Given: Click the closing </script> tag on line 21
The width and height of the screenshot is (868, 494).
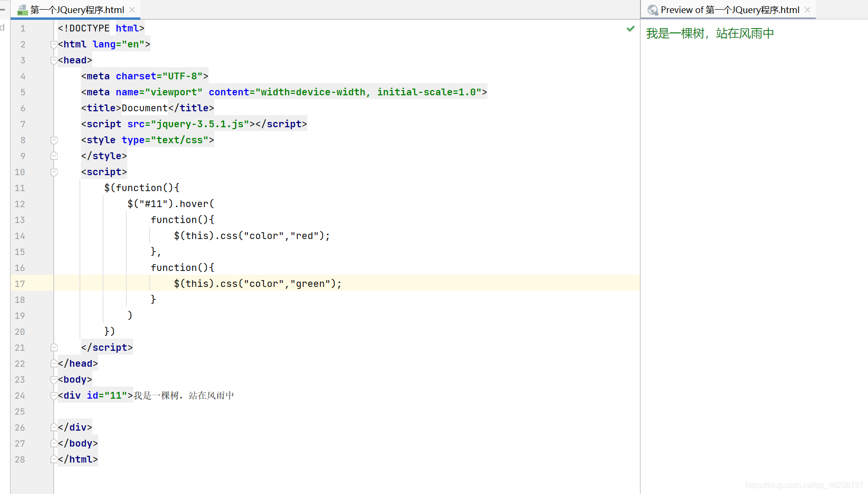Looking at the screenshot, I should coord(107,348).
